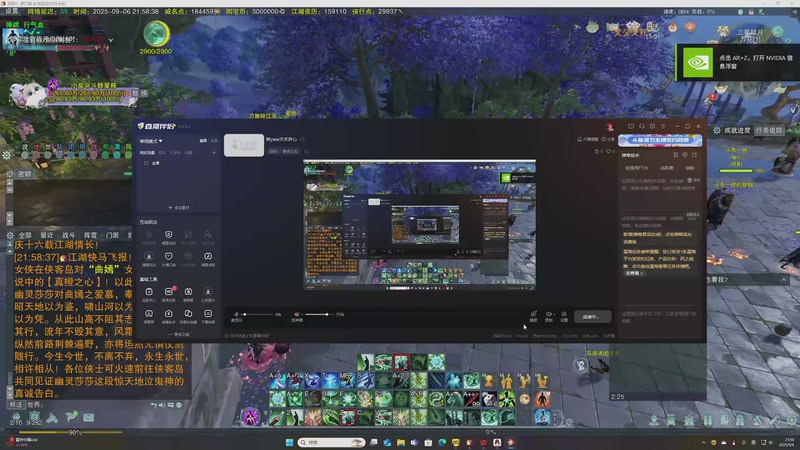The width and height of the screenshot is (800, 450).
Task: Click the NVIDIA overlay notification
Action: coord(738,62)
